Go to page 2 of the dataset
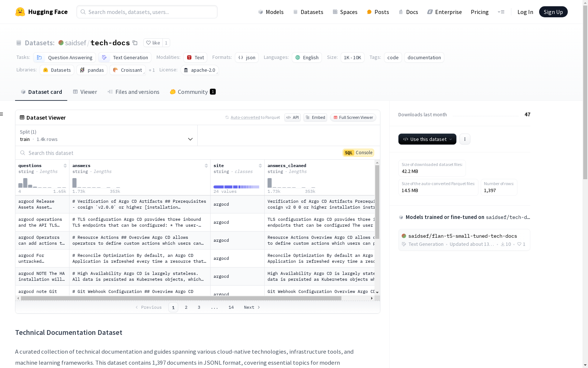The image size is (588, 368). click(186, 307)
